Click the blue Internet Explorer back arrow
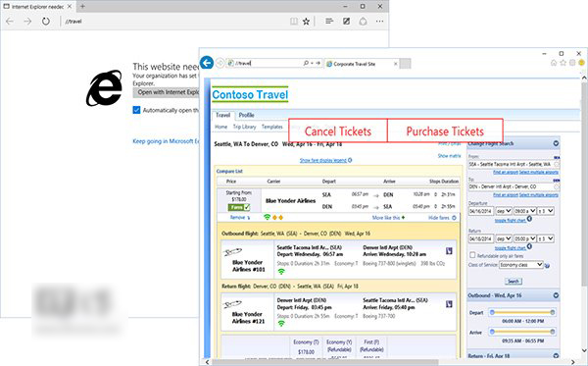This screenshot has width=588, height=366. pos(207,63)
